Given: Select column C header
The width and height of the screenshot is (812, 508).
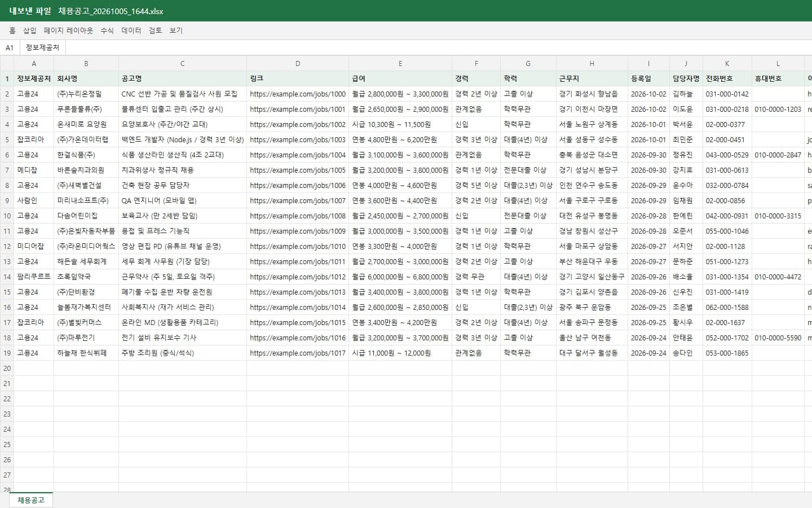Looking at the screenshot, I should (183, 64).
